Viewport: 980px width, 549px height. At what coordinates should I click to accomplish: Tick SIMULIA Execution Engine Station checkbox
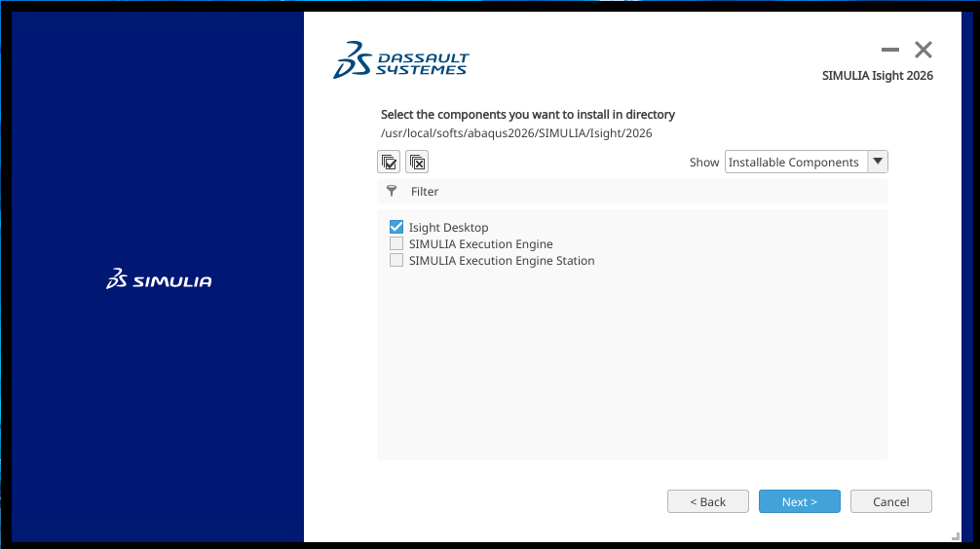click(396, 260)
